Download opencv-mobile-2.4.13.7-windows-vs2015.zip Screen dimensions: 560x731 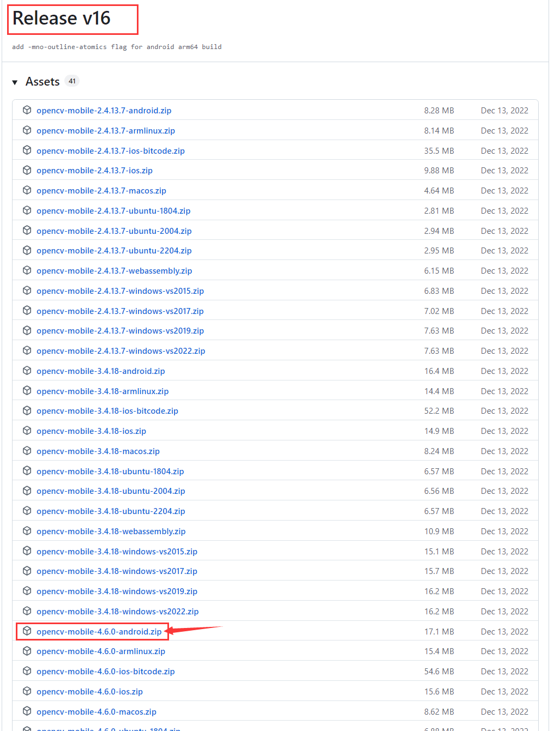pyautogui.click(x=120, y=291)
